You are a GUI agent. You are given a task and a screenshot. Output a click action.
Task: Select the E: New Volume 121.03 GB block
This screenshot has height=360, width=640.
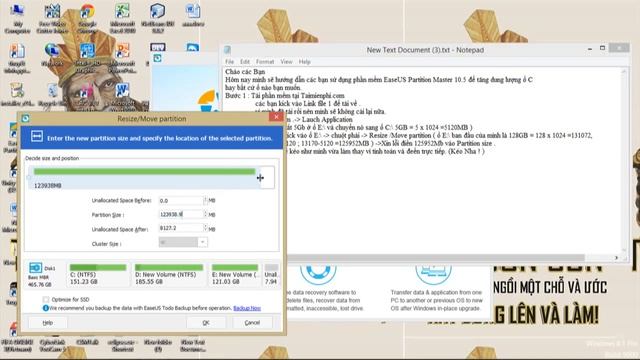[x=235, y=274]
